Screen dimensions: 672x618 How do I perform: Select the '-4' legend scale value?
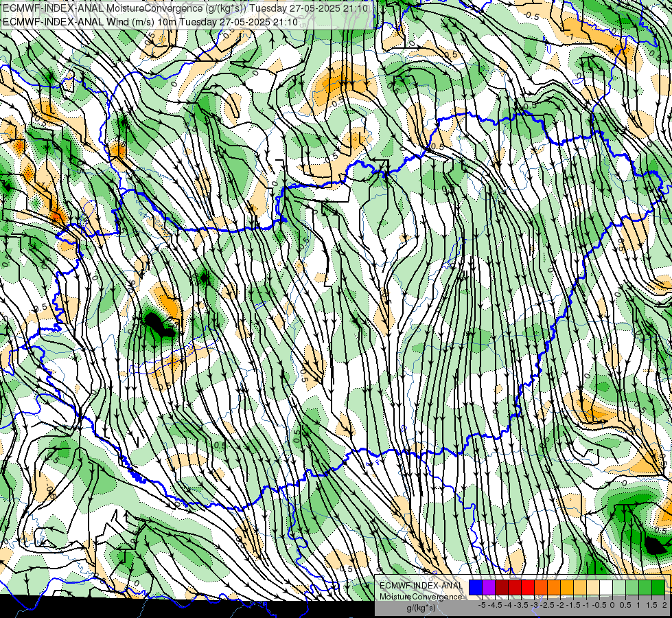point(508,605)
